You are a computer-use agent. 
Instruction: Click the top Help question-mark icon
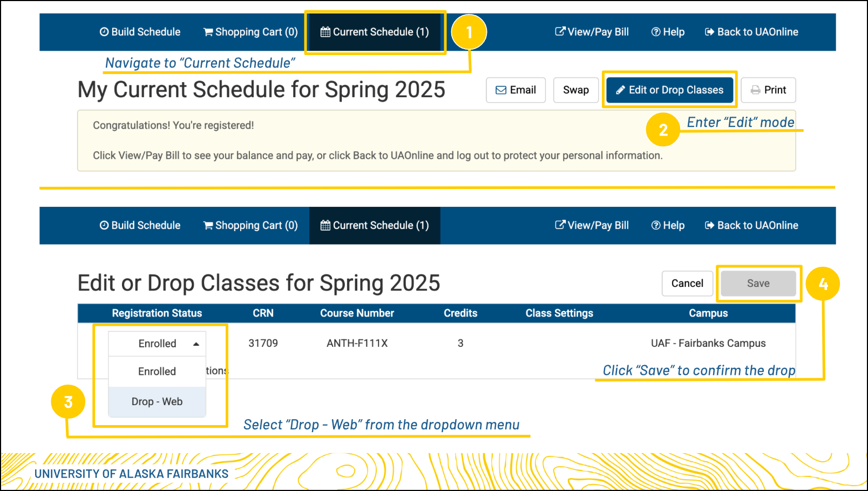656,32
